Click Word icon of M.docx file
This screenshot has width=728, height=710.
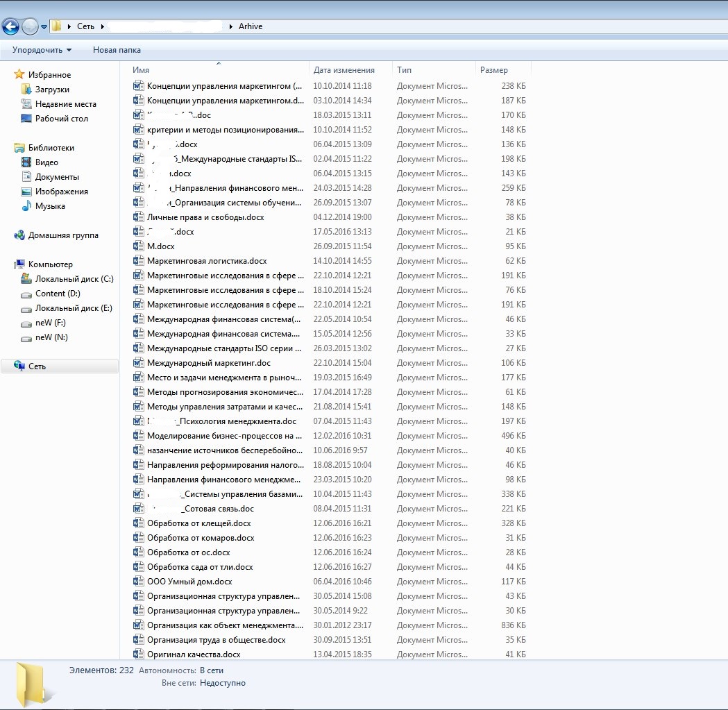point(138,246)
